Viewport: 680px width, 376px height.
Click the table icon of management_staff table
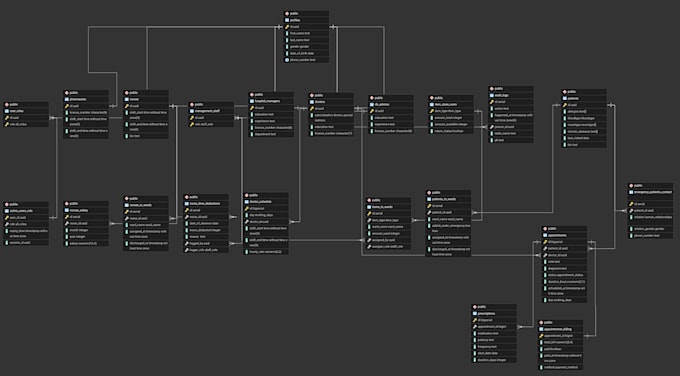(x=192, y=111)
